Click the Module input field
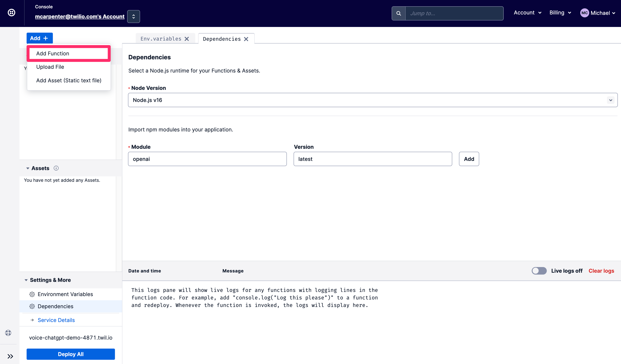621x364 pixels. [207, 159]
